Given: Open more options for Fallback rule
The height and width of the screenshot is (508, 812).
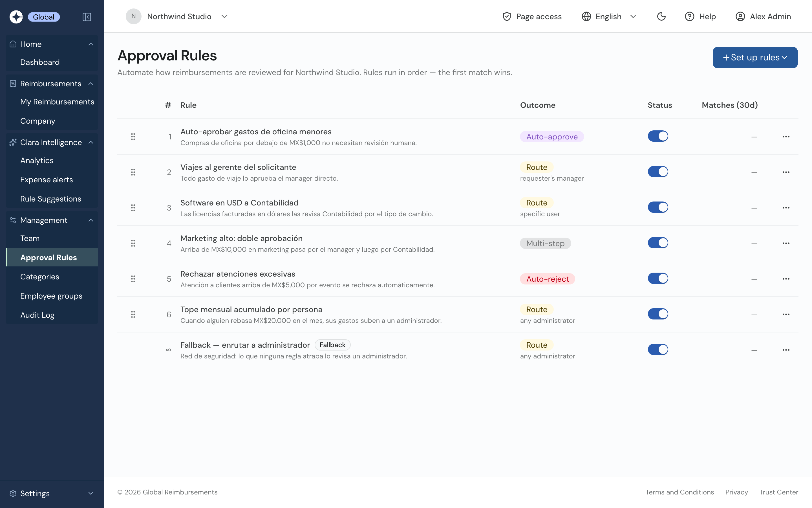Looking at the screenshot, I should pos(786,350).
